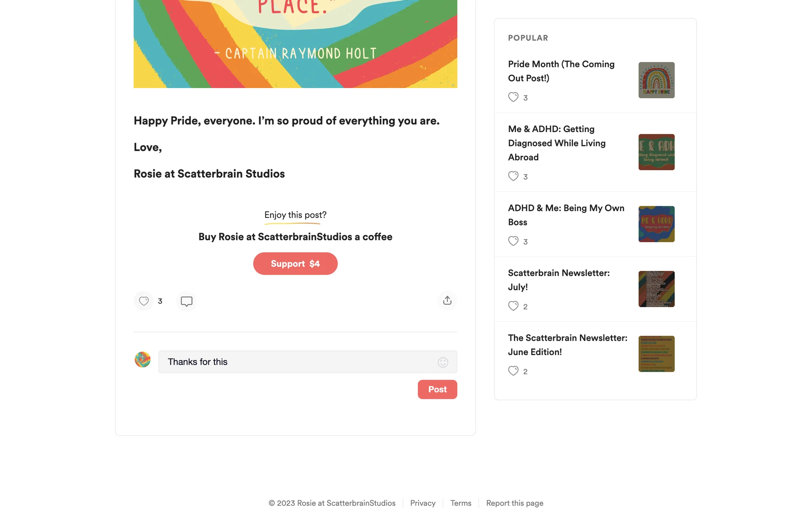Viewport: 812px width, 508px height.
Task: Click the Support $4 button
Action: pyautogui.click(x=295, y=264)
